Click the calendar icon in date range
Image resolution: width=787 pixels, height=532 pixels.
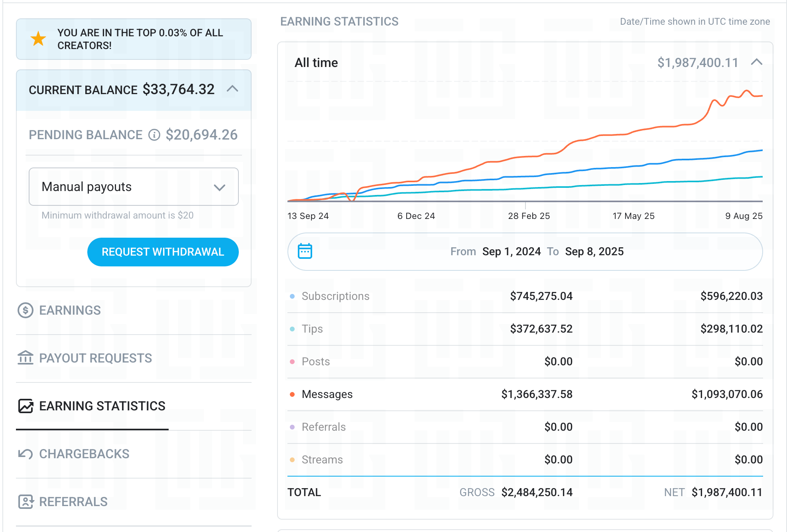[305, 251]
